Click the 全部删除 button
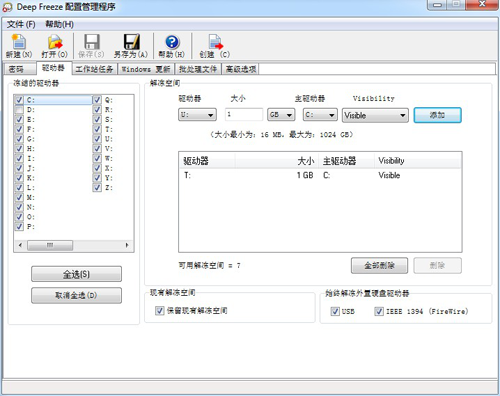 coord(379,266)
